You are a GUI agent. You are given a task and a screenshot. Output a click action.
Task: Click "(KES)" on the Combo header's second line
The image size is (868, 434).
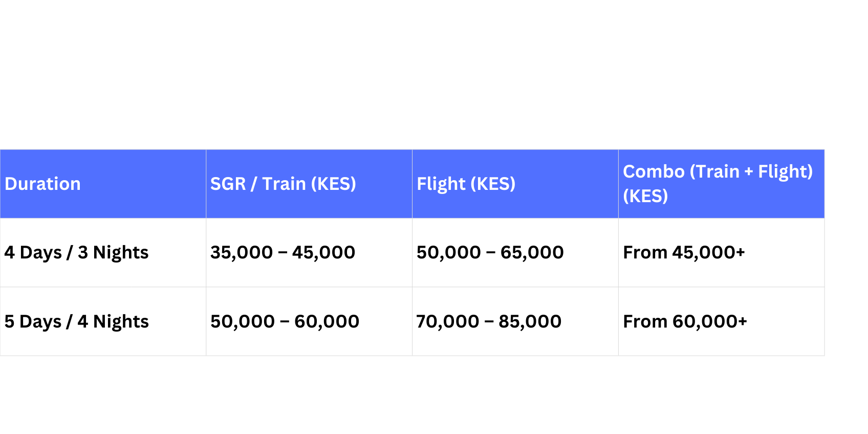(645, 196)
